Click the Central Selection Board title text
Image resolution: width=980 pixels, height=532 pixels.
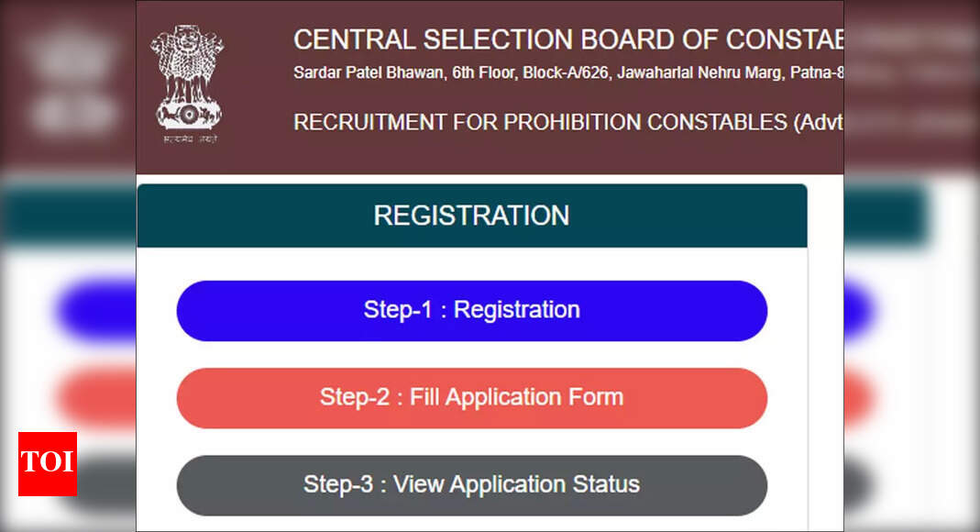(x=568, y=39)
